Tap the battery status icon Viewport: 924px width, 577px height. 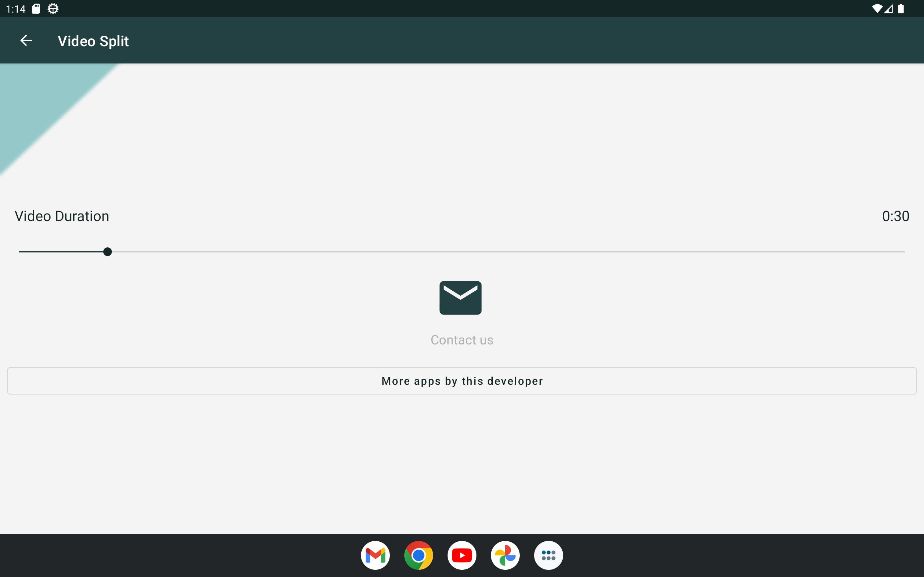point(901,9)
